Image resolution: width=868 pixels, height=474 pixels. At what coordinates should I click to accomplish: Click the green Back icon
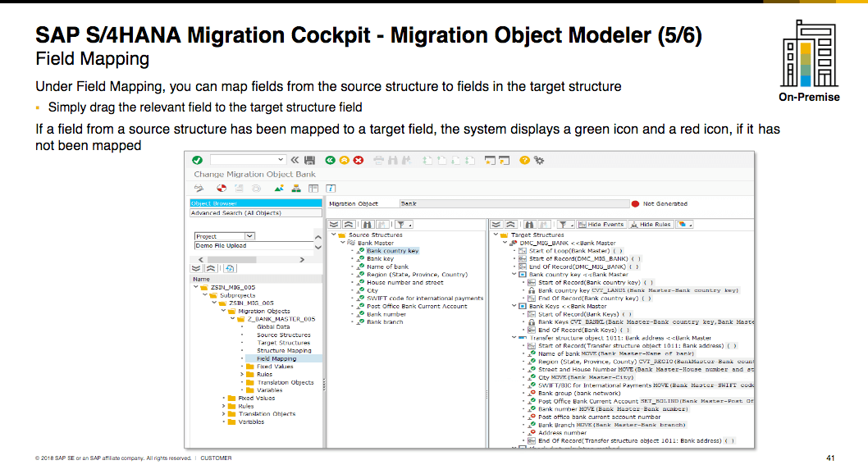(330, 161)
